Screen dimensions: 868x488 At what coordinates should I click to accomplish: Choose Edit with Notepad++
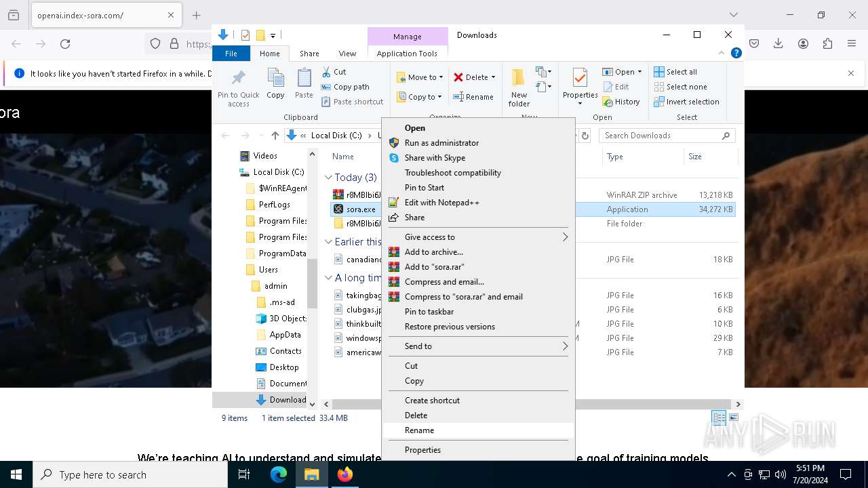pyautogui.click(x=479, y=203)
